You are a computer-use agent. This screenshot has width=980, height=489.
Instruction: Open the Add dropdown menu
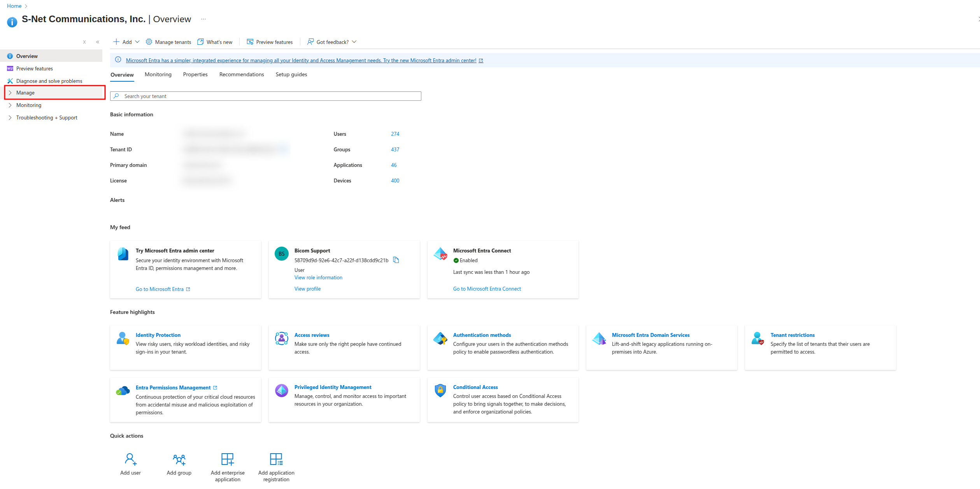point(126,42)
